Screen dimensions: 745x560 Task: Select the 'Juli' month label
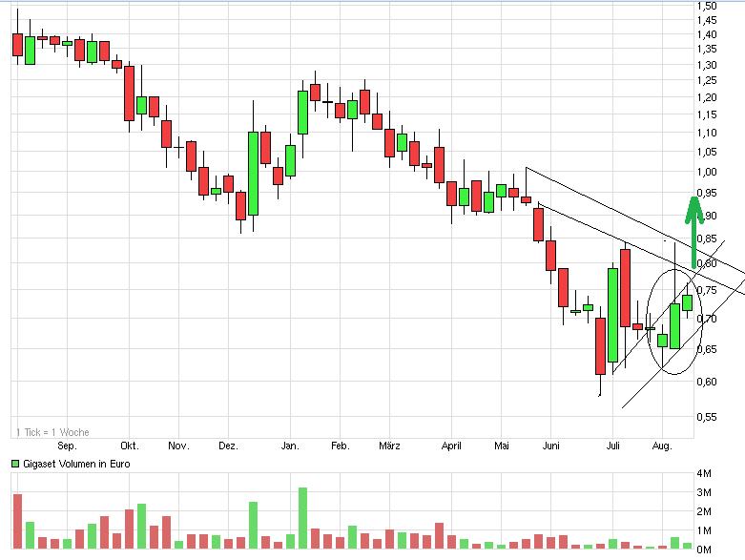(613, 446)
